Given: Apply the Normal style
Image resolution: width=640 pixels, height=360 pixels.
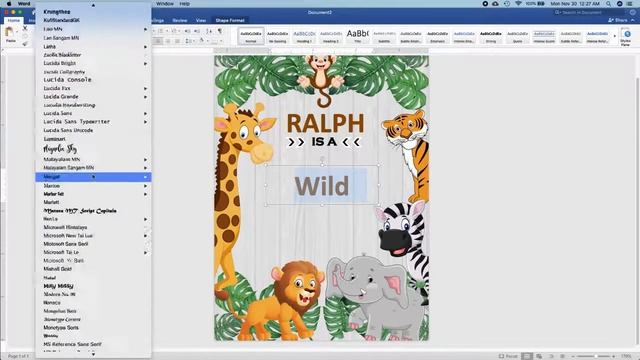Looking at the screenshot, I should click(251, 36).
